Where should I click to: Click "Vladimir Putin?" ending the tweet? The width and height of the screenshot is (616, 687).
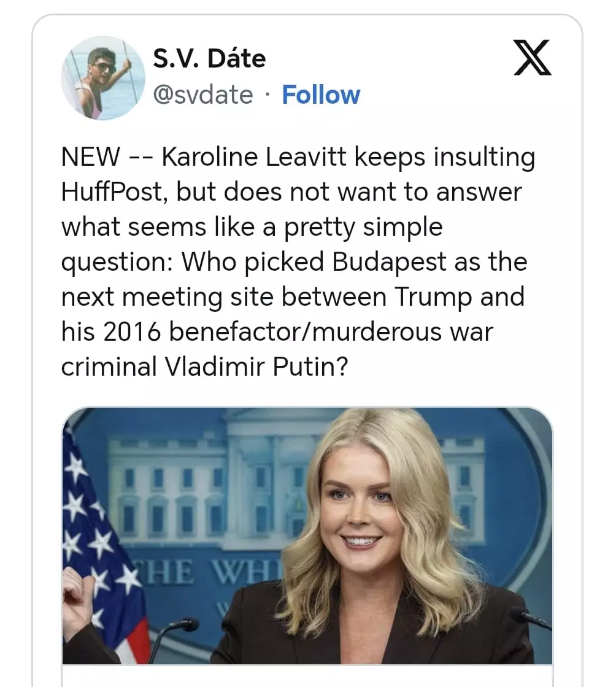tap(256, 367)
